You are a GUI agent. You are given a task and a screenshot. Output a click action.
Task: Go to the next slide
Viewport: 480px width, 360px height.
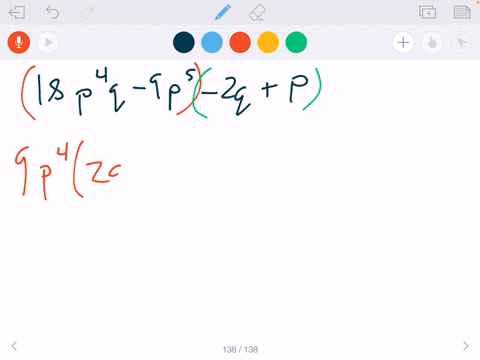(x=466, y=346)
